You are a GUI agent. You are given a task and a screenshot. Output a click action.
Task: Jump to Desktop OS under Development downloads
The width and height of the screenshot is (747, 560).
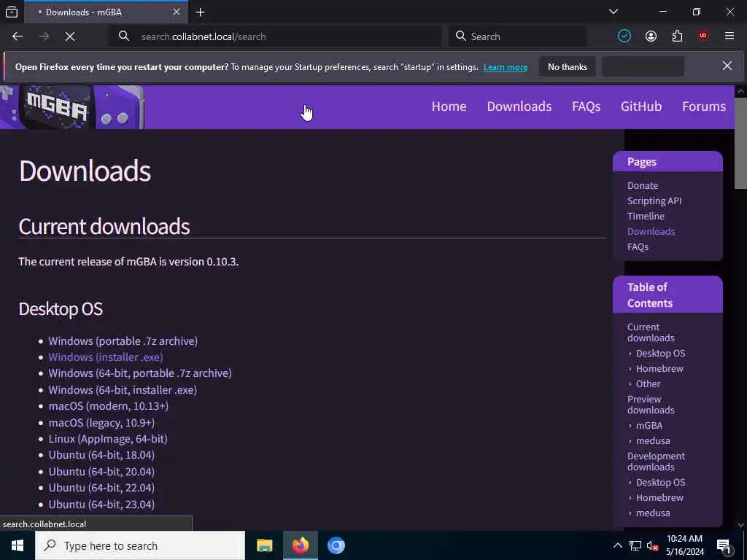(x=660, y=483)
